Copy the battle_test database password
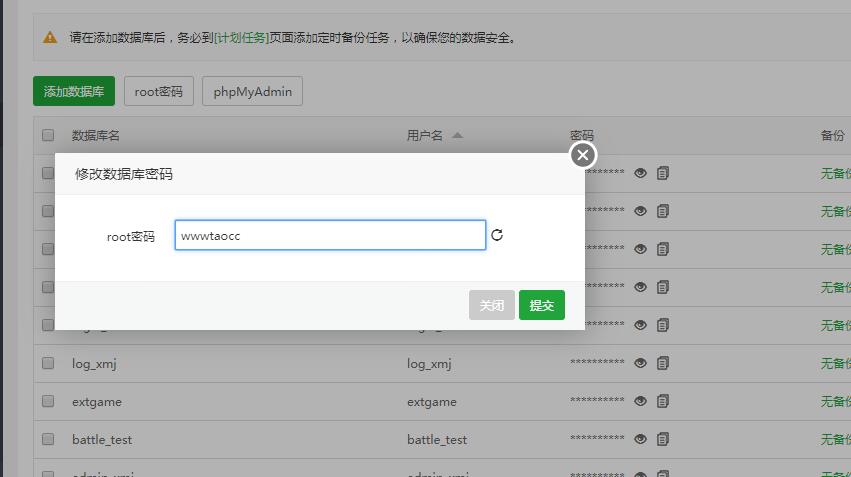 [662, 439]
